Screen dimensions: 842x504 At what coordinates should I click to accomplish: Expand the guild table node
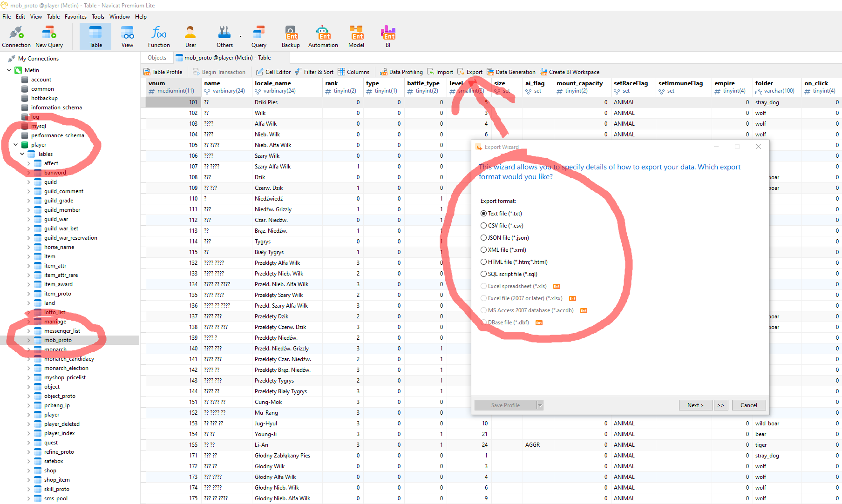coord(28,182)
